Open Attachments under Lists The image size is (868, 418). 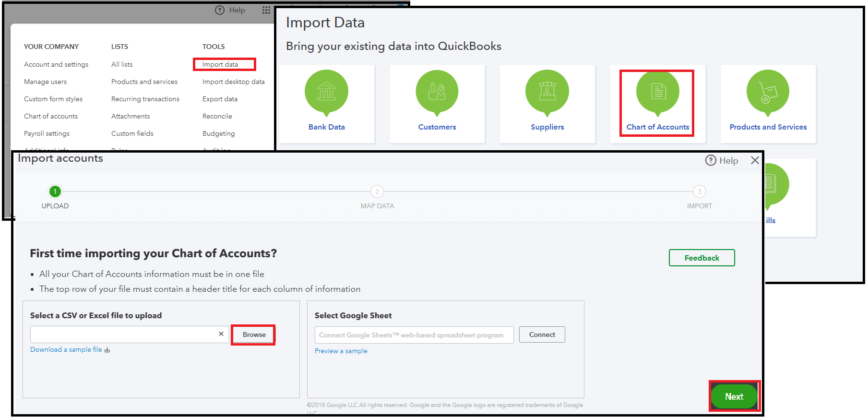pyautogui.click(x=131, y=116)
